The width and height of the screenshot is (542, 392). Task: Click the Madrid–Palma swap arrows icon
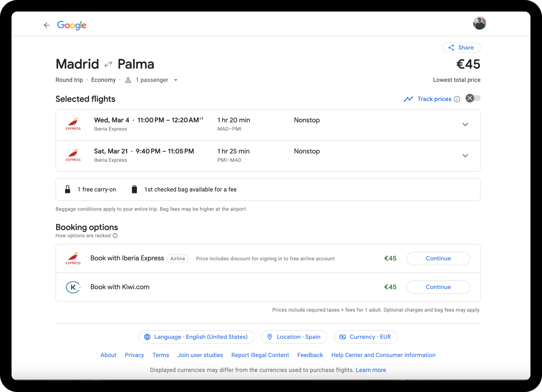(x=108, y=64)
